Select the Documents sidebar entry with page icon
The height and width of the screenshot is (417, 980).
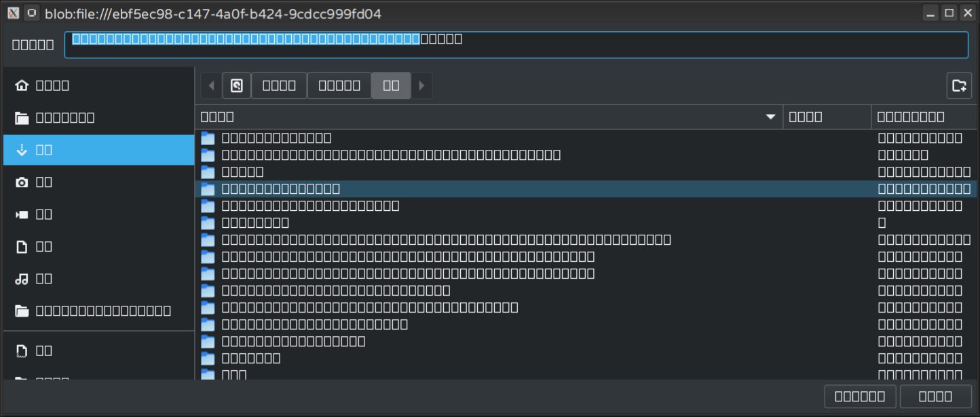point(44,247)
